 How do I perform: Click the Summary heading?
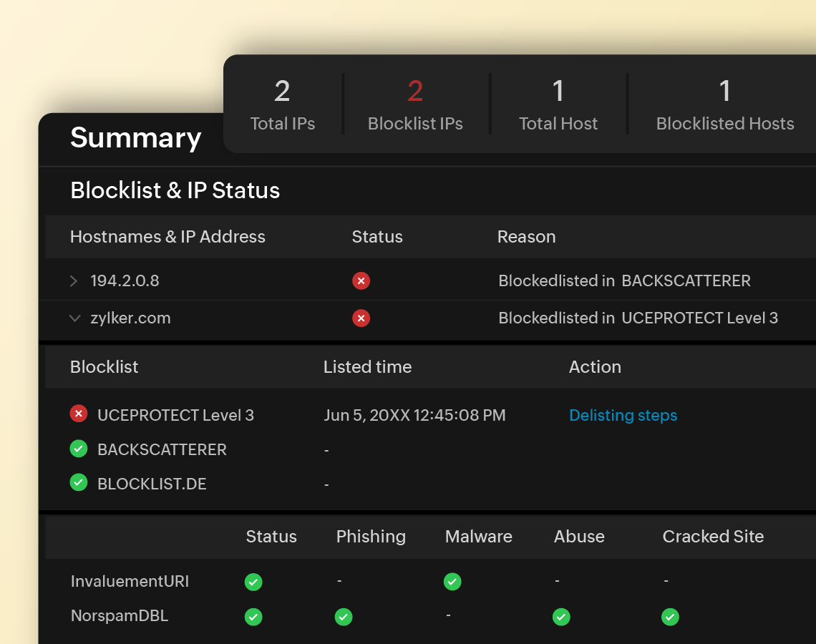click(x=136, y=138)
